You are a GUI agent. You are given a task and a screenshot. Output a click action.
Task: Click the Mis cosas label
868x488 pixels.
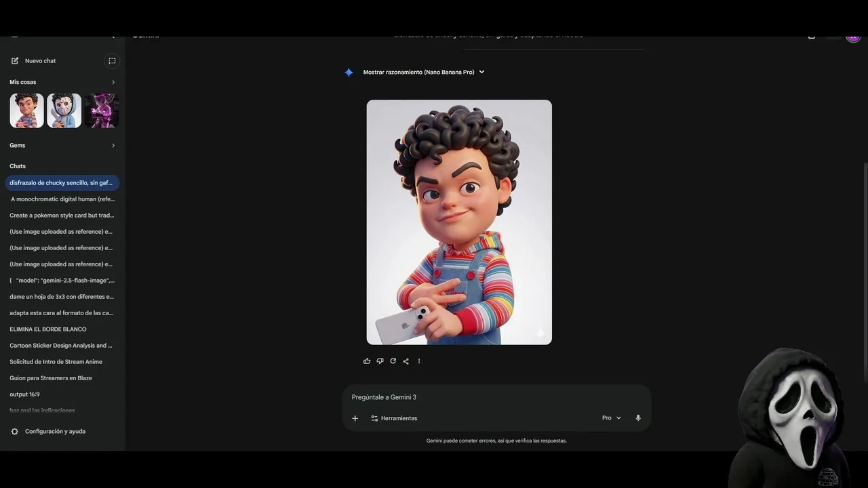pos(23,83)
